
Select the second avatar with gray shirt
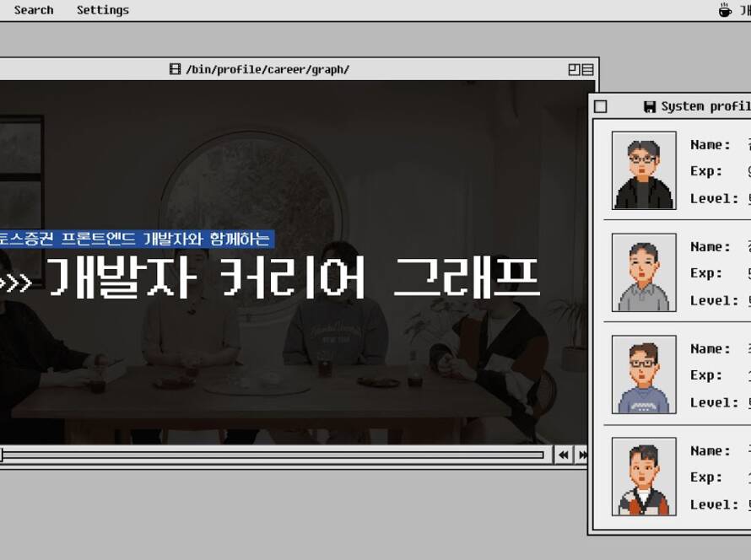[644, 272]
